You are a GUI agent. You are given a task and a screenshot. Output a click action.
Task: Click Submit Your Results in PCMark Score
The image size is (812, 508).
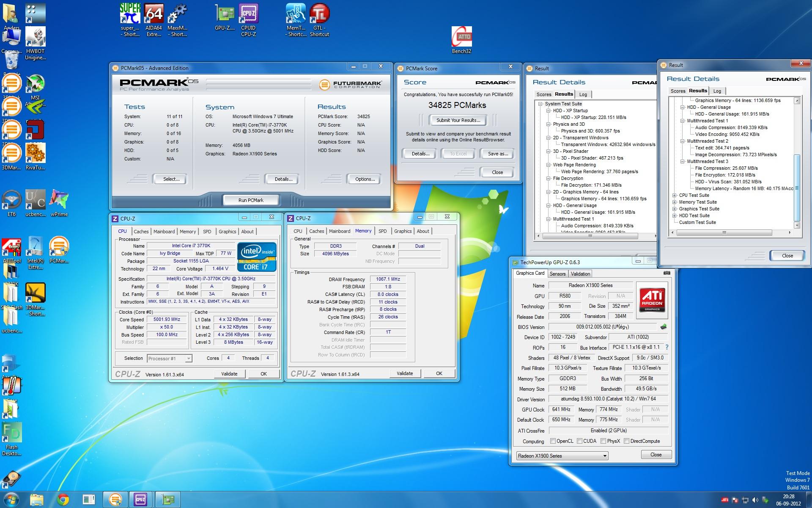458,120
